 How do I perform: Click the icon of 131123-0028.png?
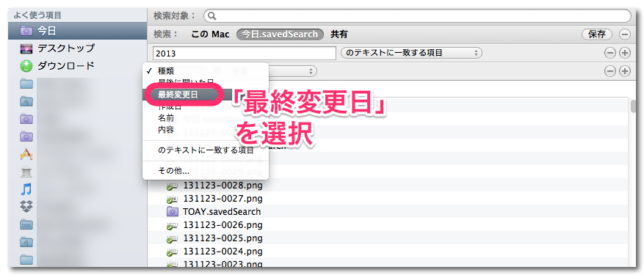tap(172, 186)
